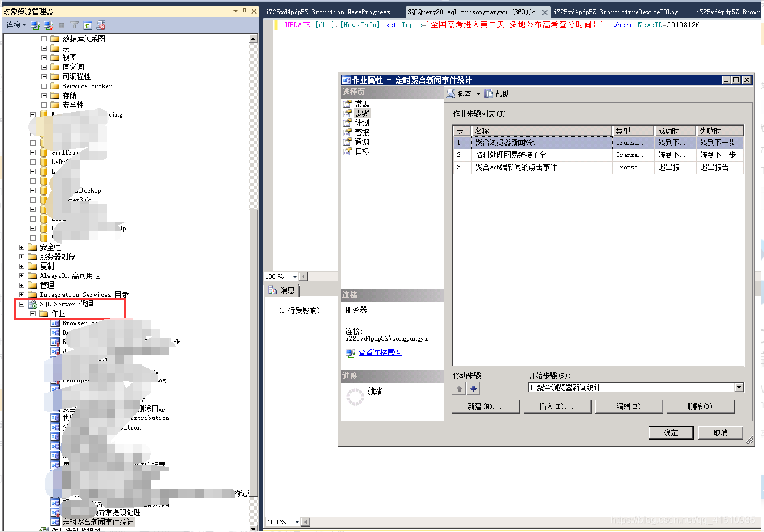Click job icon beside 定时聚合新闻事件统计
Screen dimensions: 764x532
tap(56, 522)
